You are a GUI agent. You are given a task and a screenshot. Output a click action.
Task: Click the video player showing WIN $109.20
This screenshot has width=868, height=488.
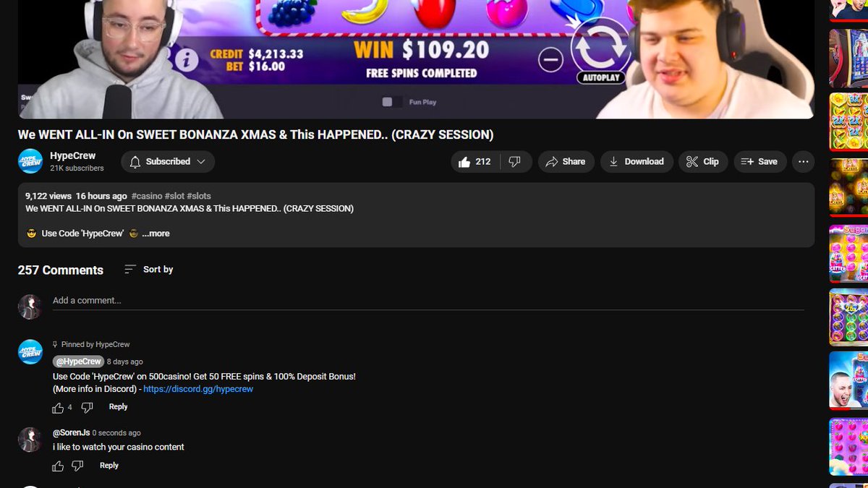tap(416, 59)
